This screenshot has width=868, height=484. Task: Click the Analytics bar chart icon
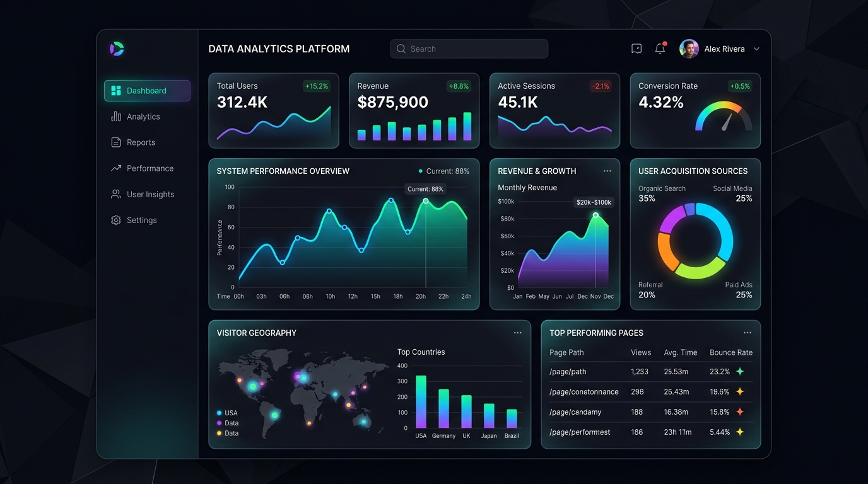[116, 117]
